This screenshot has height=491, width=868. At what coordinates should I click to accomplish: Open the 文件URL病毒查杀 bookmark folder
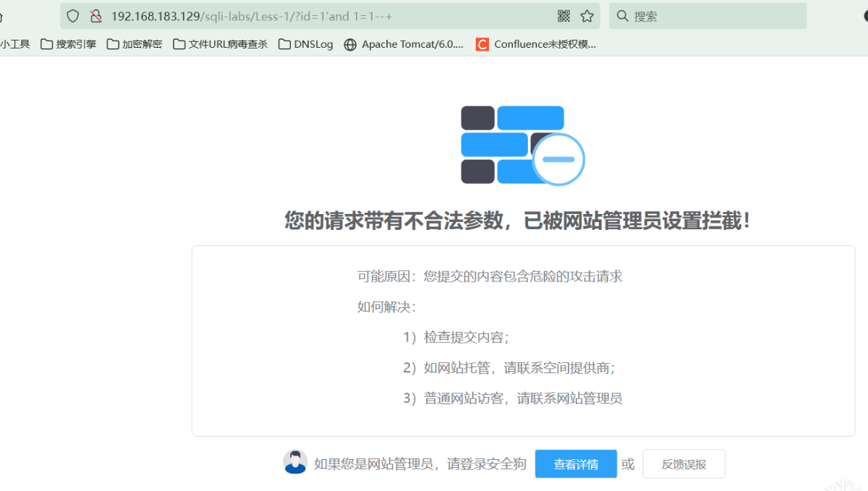click(221, 44)
